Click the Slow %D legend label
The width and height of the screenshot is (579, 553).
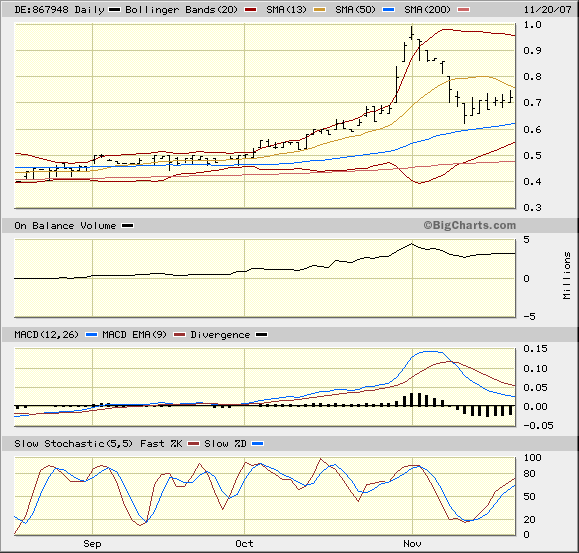click(x=225, y=443)
